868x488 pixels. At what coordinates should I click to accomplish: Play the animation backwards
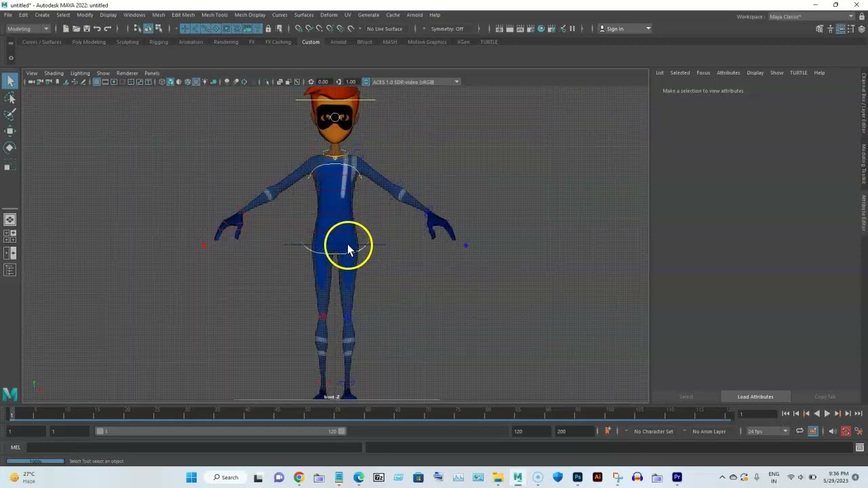(816, 413)
